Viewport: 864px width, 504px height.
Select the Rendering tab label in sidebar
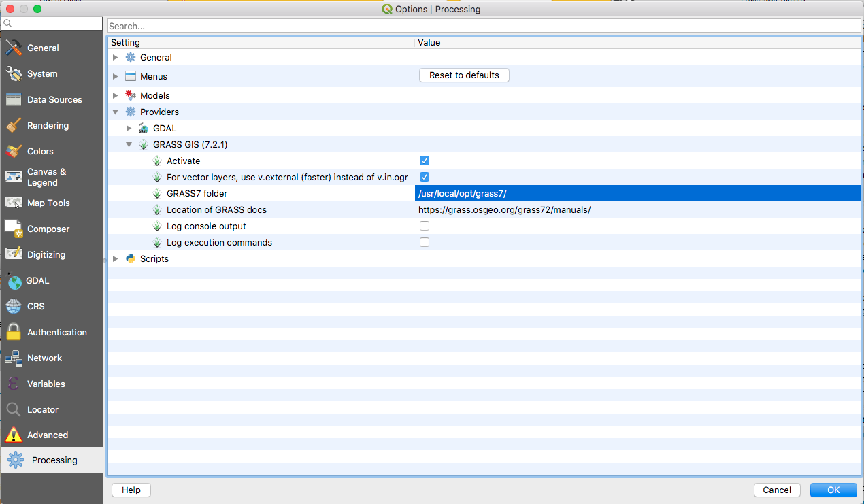pos(48,126)
